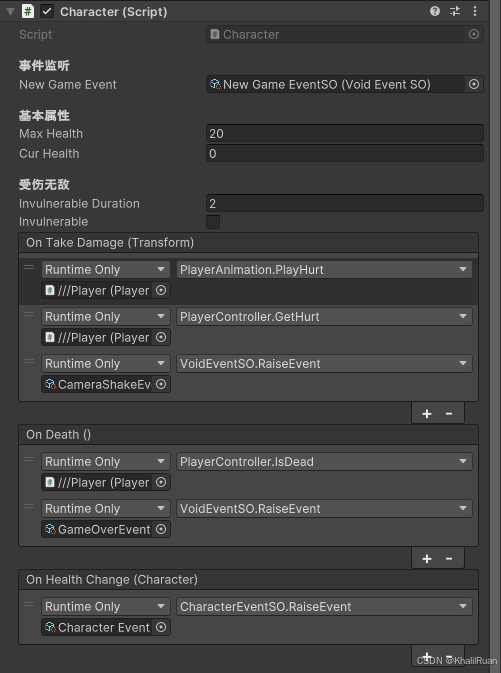Screen dimensions: 501x673
Task: Open the PlayerAnimation.PlayHurt function dropdown
Action: pos(324,270)
